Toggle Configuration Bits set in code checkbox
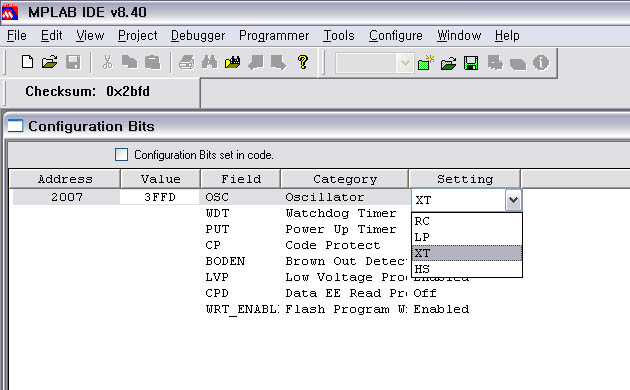 (121, 155)
